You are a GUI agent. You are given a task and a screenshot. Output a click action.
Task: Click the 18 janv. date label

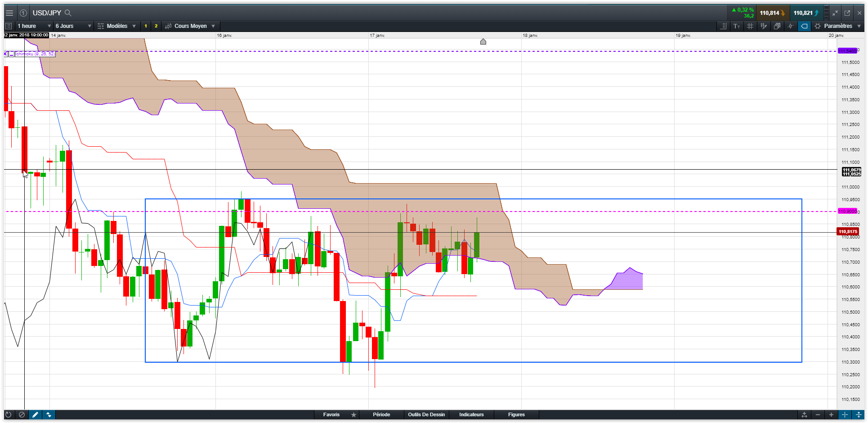(x=530, y=35)
